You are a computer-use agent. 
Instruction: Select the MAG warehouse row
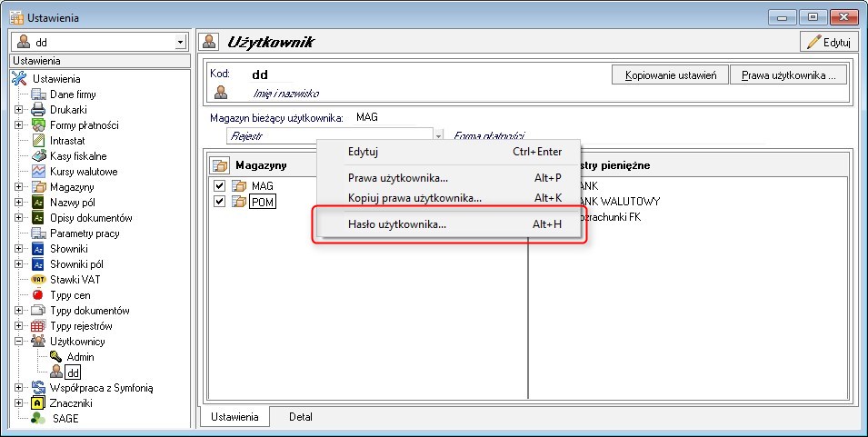point(263,186)
